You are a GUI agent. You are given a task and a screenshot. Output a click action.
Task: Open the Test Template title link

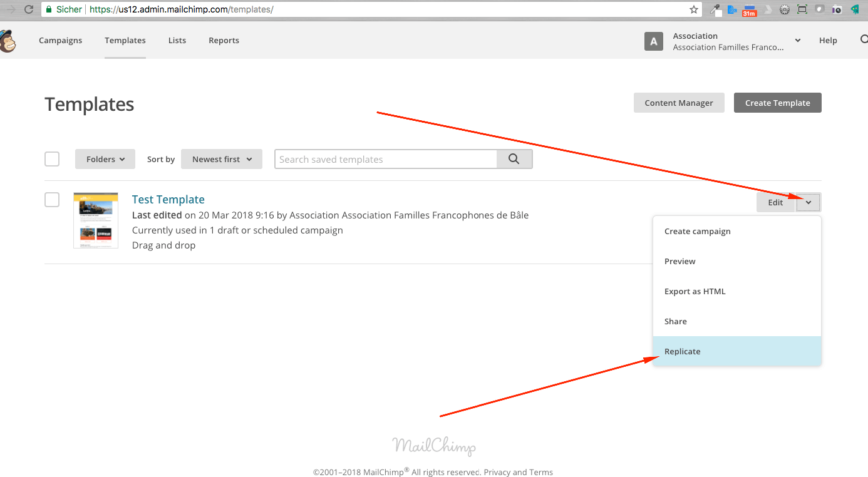point(168,199)
